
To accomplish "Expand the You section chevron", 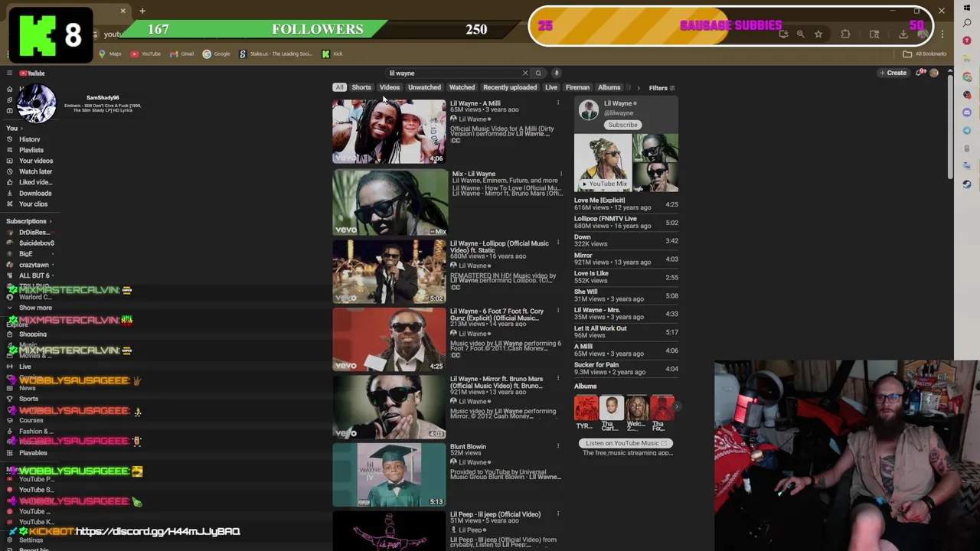I will coord(21,129).
